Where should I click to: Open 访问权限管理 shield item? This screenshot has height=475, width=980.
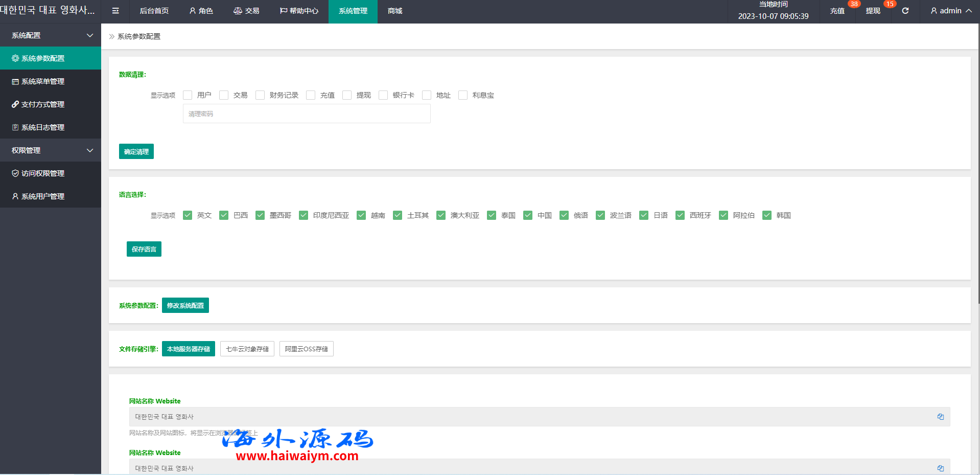pyautogui.click(x=43, y=173)
